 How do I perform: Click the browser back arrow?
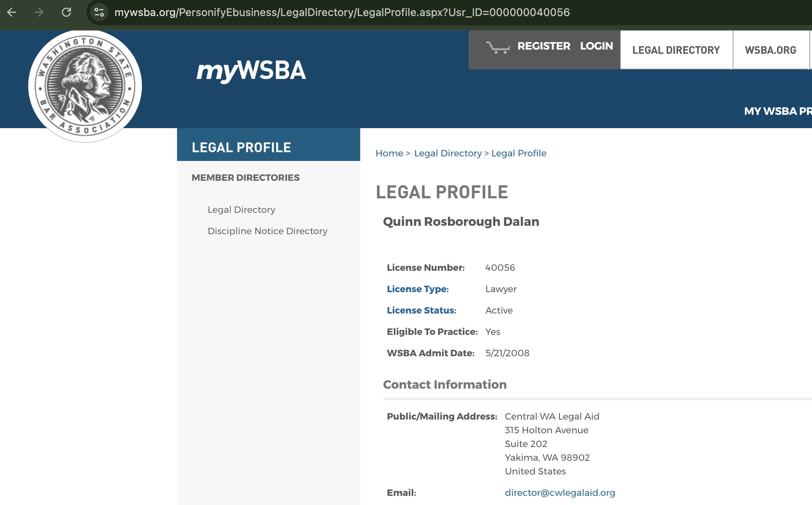pos(12,13)
